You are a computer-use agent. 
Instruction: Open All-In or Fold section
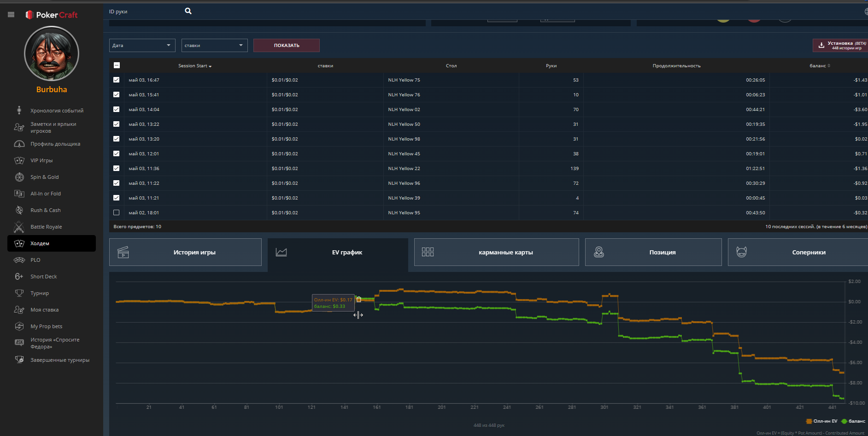tap(52, 194)
